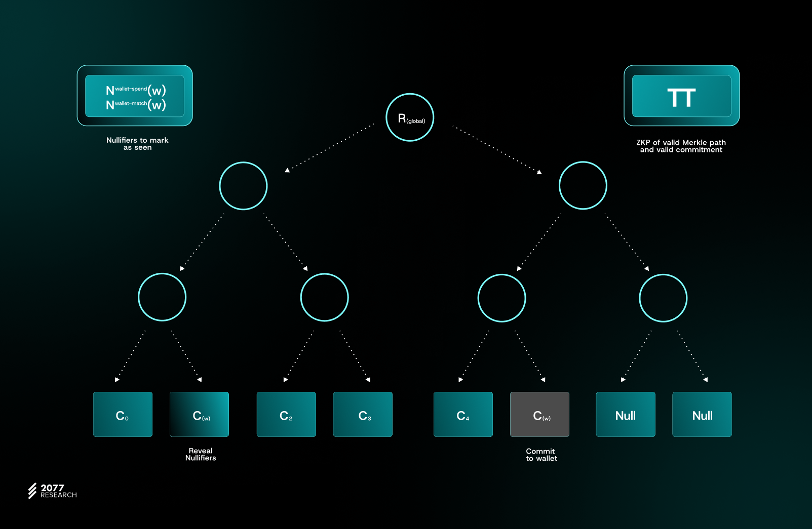Click the empty left child circle under R(global)
Viewport: 812px width, 529px height.
coord(243,186)
